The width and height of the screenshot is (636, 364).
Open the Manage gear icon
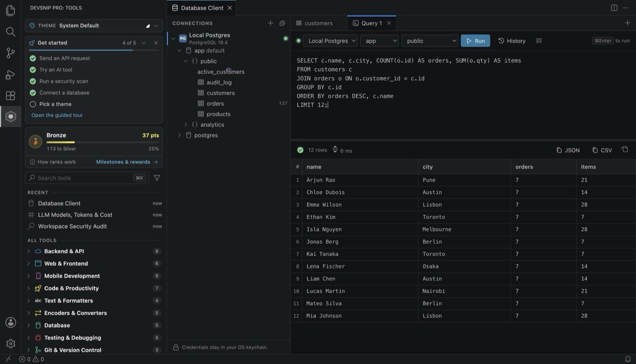tap(10, 344)
